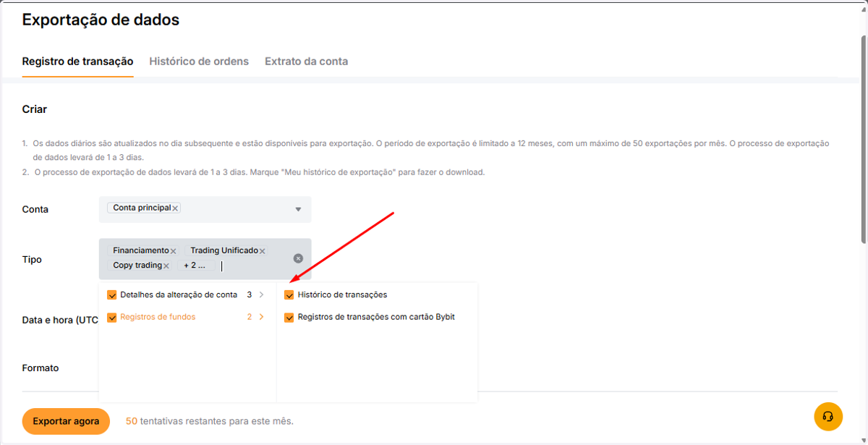Expand Detalhes da alteração de conta submenu chevron

[x=261, y=294]
